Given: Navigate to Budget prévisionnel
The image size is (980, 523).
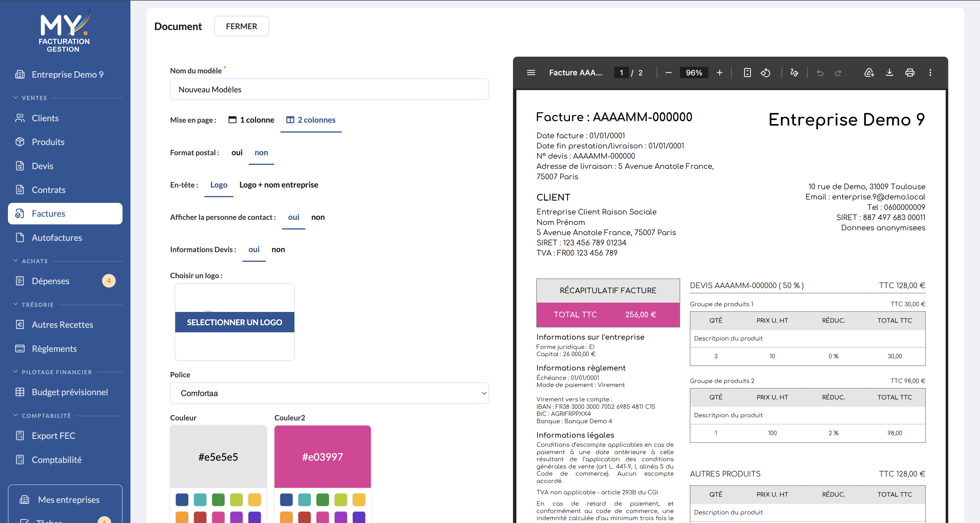Looking at the screenshot, I should point(65,392).
